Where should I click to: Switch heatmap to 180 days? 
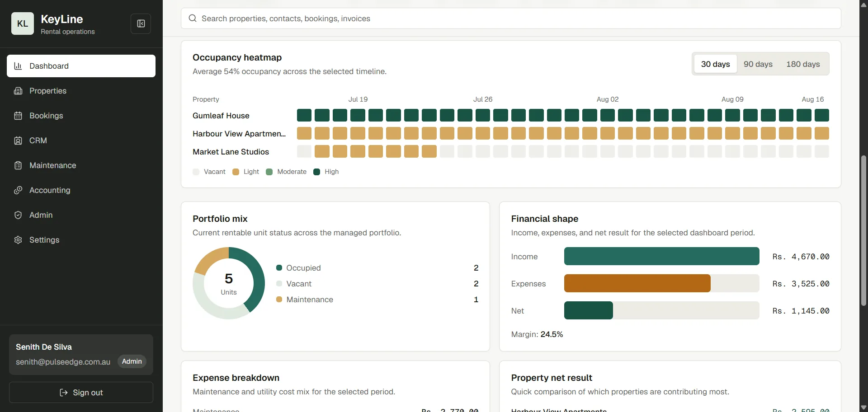803,64
